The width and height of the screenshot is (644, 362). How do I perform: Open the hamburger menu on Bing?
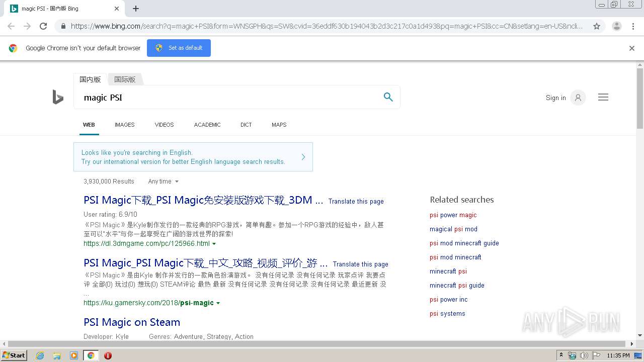click(x=603, y=97)
